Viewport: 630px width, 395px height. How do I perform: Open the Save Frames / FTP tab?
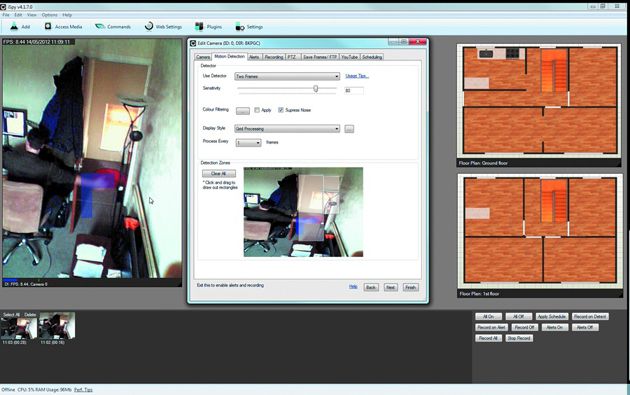(x=320, y=57)
